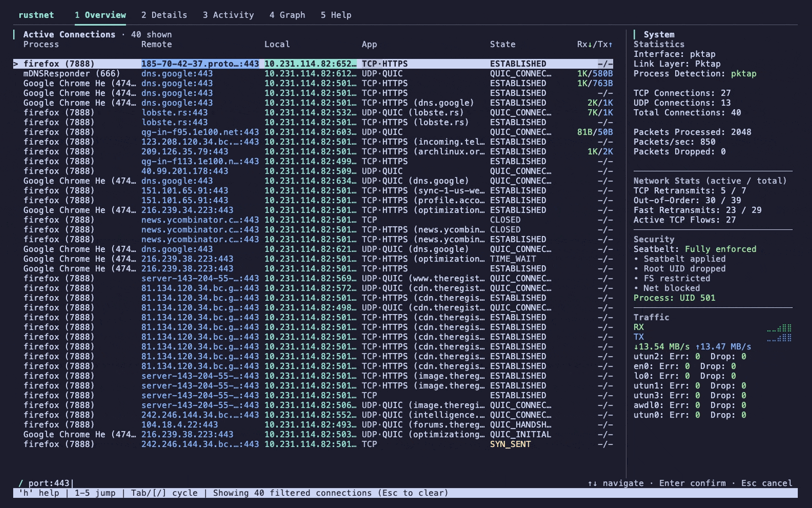Click the Total Connections: 40 stat
812x508 pixels.
click(687, 113)
